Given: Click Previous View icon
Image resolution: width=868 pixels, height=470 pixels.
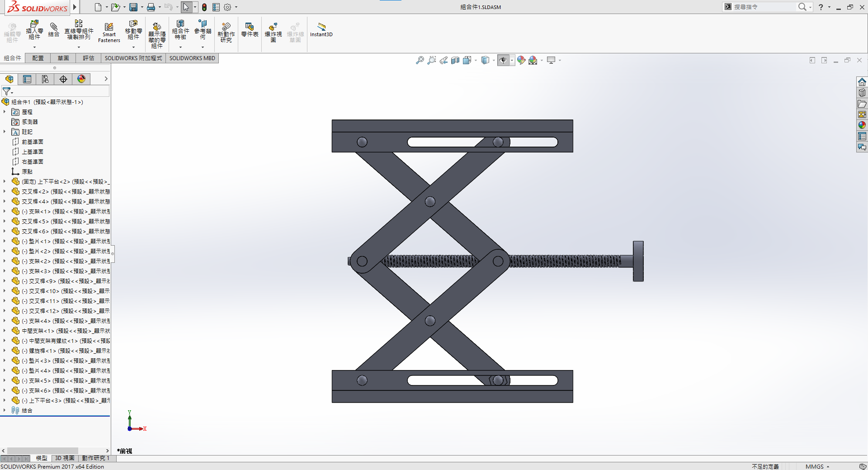Looking at the screenshot, I should 443,60.
